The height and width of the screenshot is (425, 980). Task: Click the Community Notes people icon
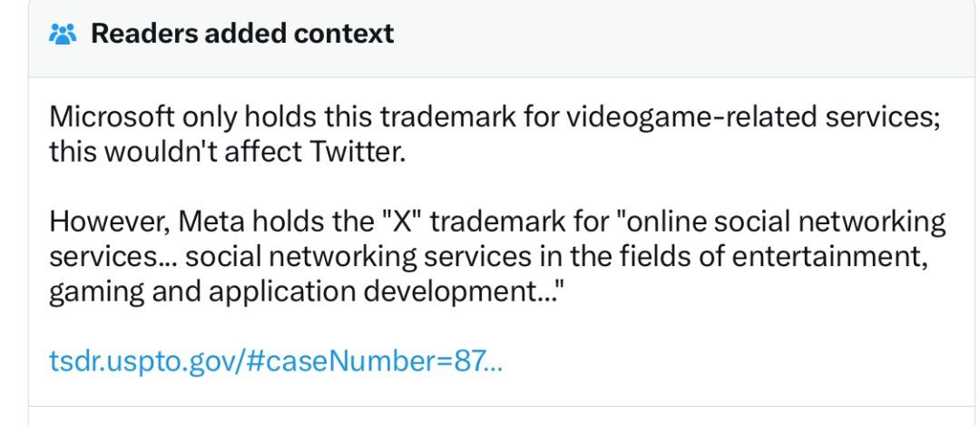[x=63, y=34]
